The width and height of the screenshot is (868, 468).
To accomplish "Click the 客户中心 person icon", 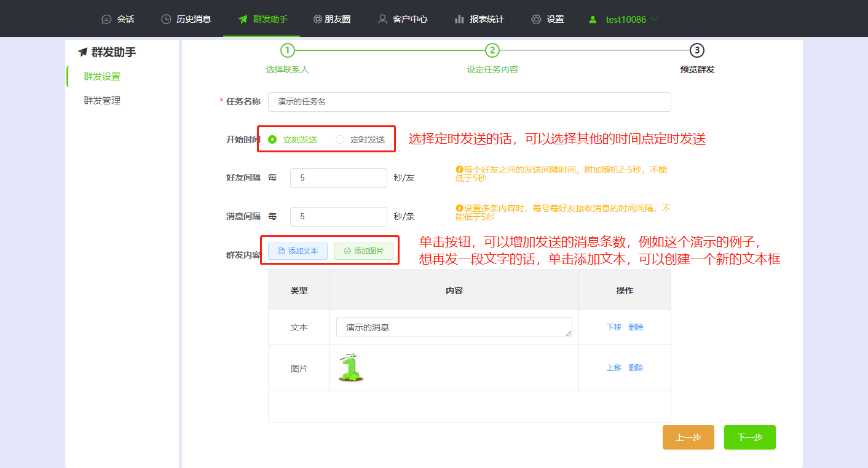I will pos(382,19).
